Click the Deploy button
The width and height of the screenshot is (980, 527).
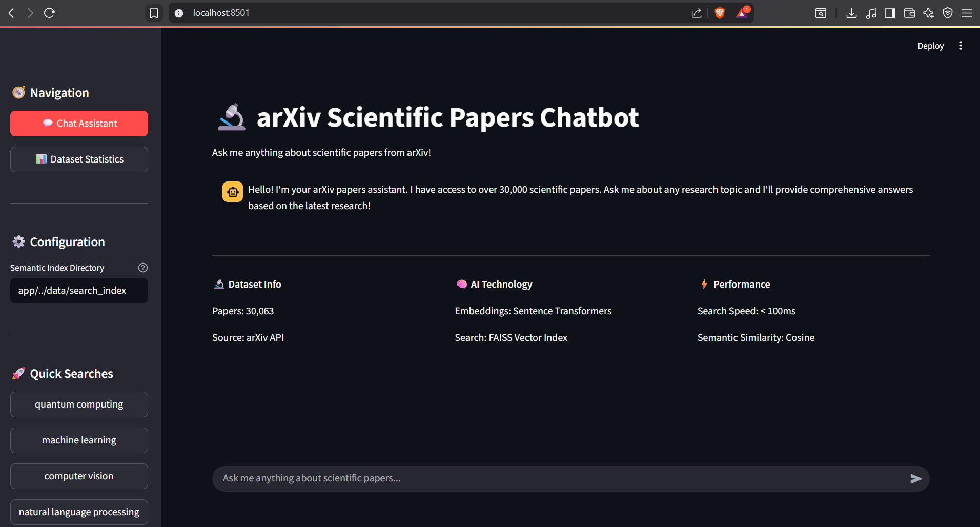click(x=930, y=46)
